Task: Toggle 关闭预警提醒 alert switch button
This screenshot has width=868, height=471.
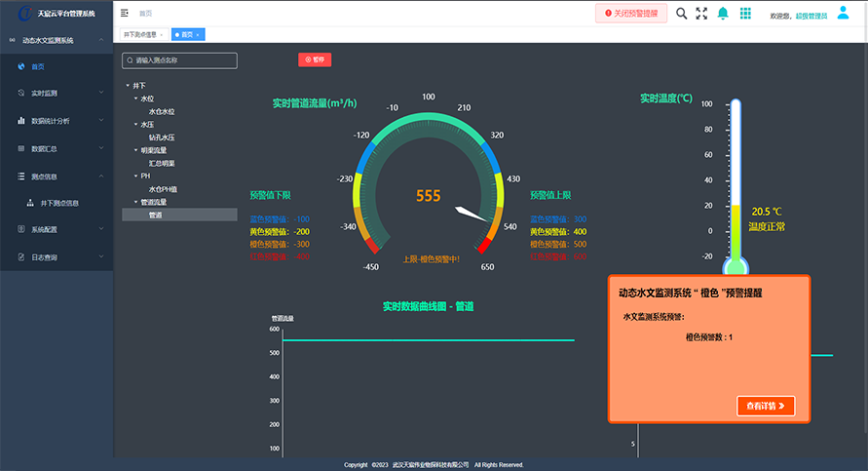Action: coord(631,14)
